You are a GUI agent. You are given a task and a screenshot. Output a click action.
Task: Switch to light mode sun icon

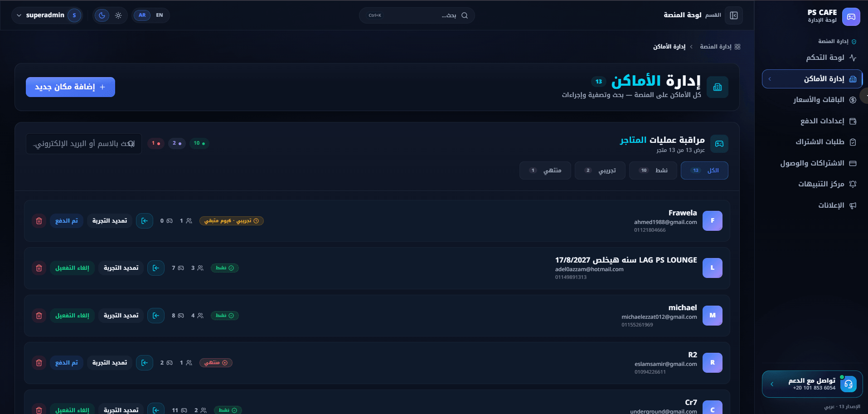coord(118,15)
